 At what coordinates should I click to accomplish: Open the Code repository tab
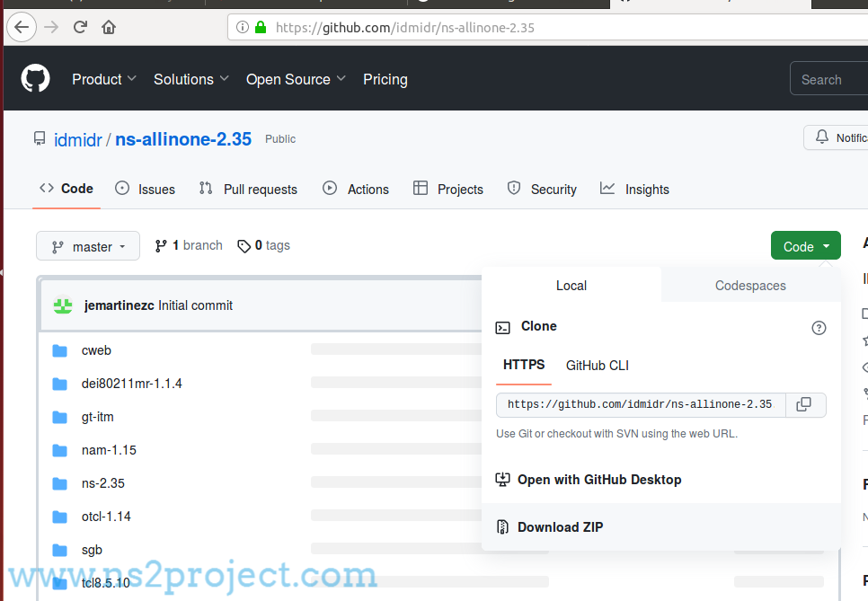pos(66,189)
